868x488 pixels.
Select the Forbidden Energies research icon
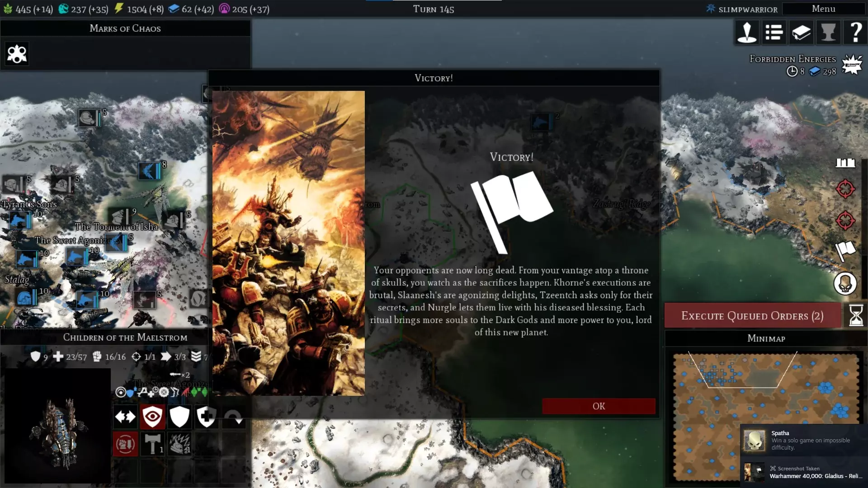852,65
